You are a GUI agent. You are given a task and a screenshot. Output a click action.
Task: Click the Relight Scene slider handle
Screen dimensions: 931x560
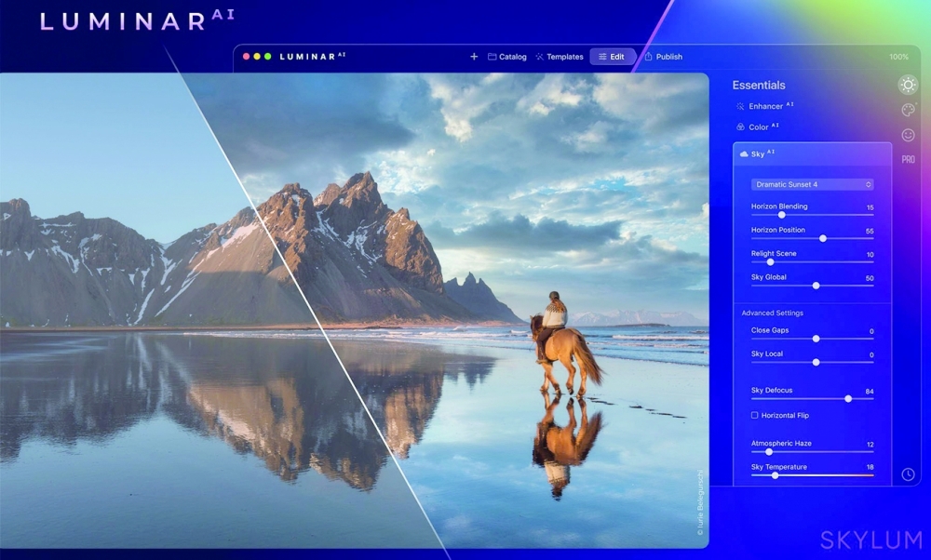coord(770,261)
